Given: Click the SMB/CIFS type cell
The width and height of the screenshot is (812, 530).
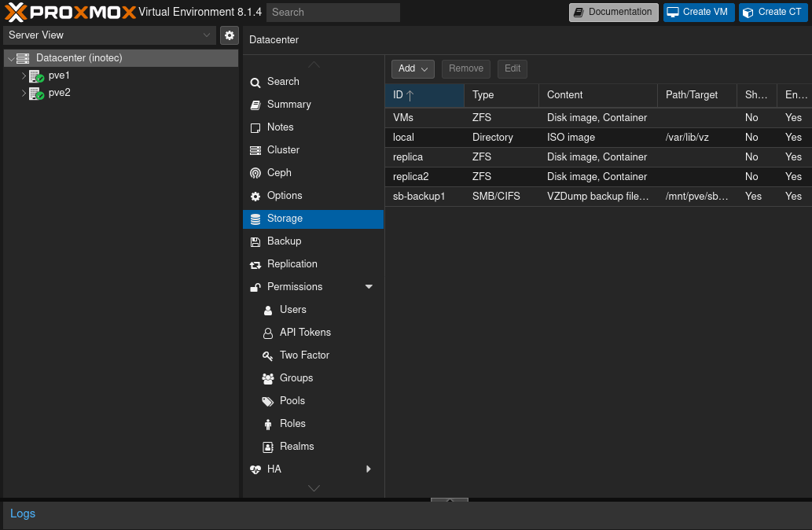Looking at the screenshot, I should [x=496, y=197].
